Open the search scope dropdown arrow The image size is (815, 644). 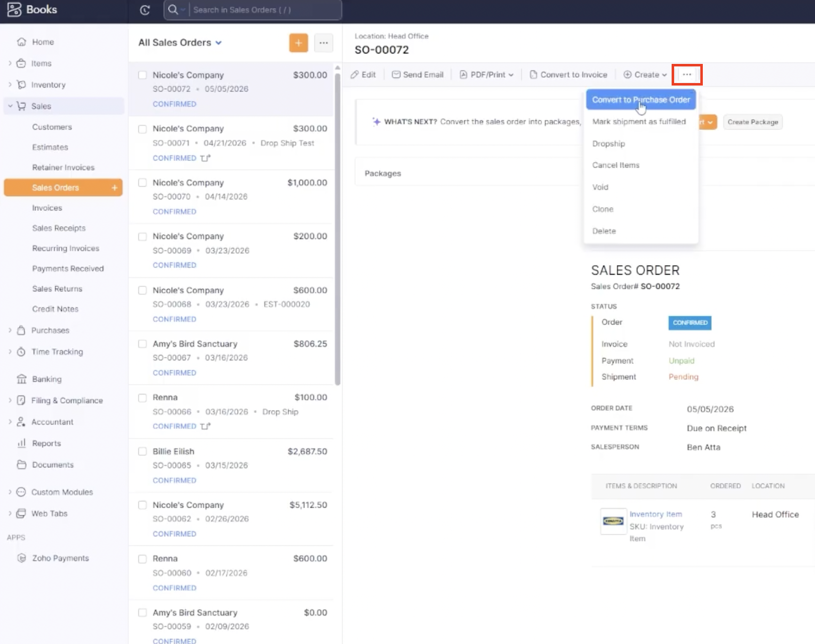click(184, 10)
